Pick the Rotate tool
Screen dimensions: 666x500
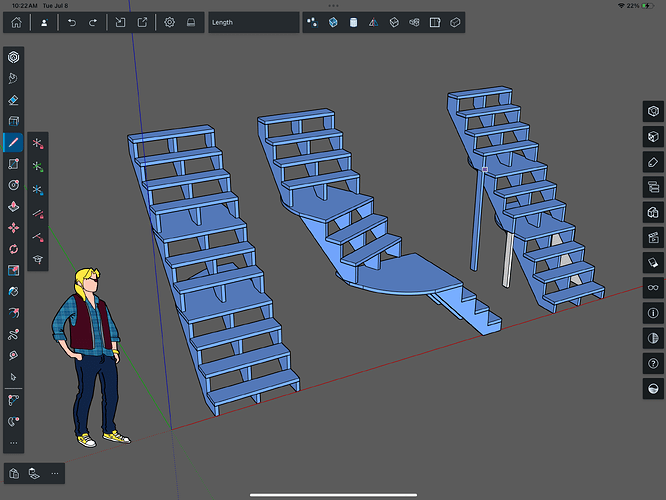tap(13, 249)
